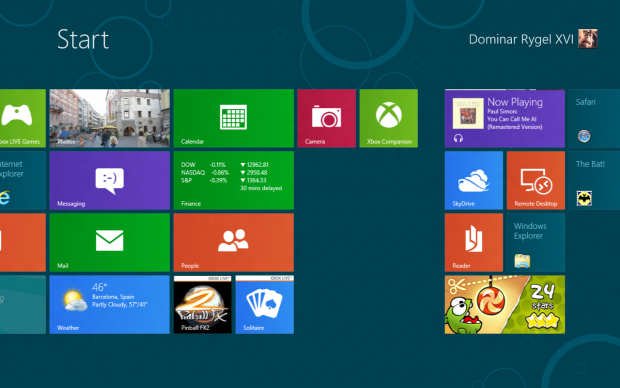Viewport: 620px width, 388px height.
Task: Open the Now Playing music tile
Action: pyautogui.click(x=505, y=118)
